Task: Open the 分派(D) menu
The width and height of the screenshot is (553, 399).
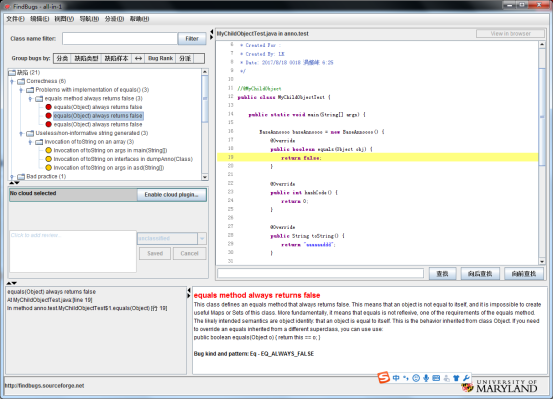Action: (114, 19)
